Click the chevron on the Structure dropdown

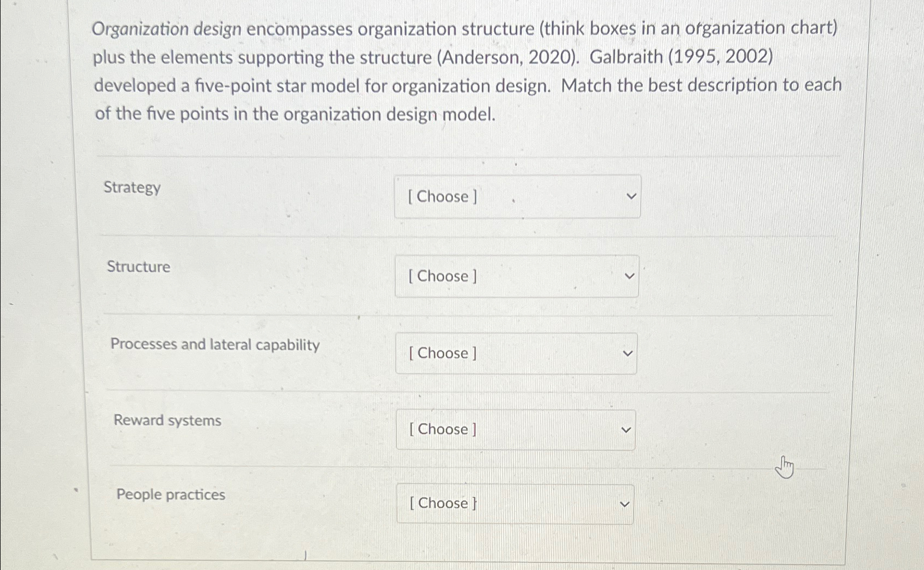point(629,276)
